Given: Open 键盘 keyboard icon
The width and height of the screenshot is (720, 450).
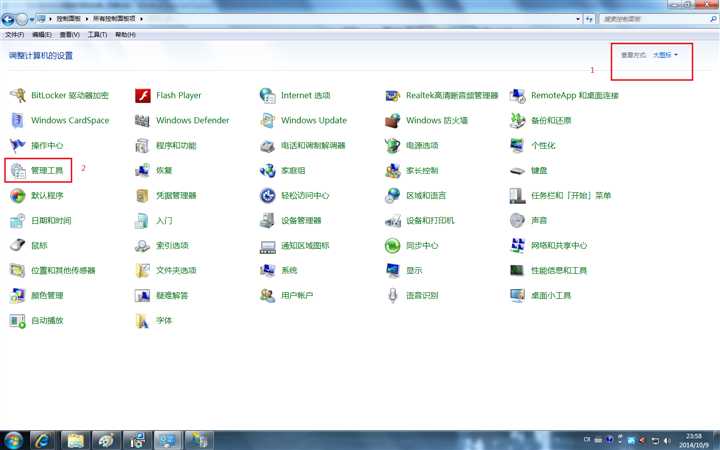Looking at the screenshot, I should point(518,171).
